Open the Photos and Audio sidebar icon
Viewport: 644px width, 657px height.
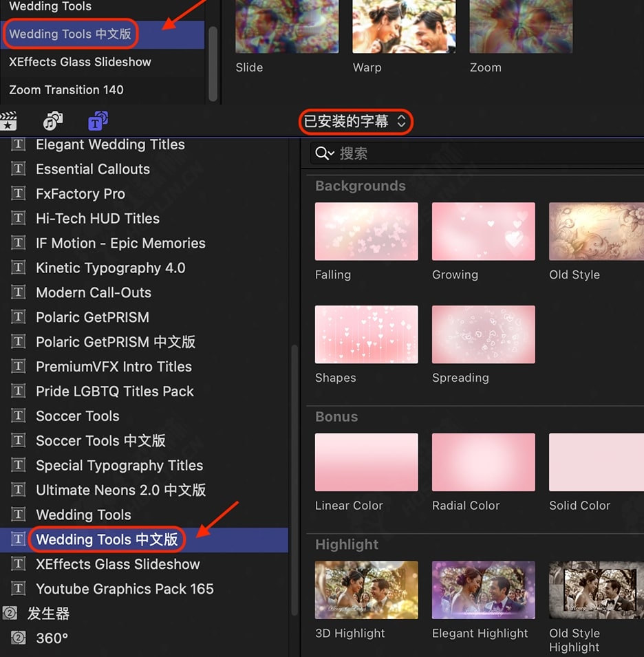click(53, 121)
